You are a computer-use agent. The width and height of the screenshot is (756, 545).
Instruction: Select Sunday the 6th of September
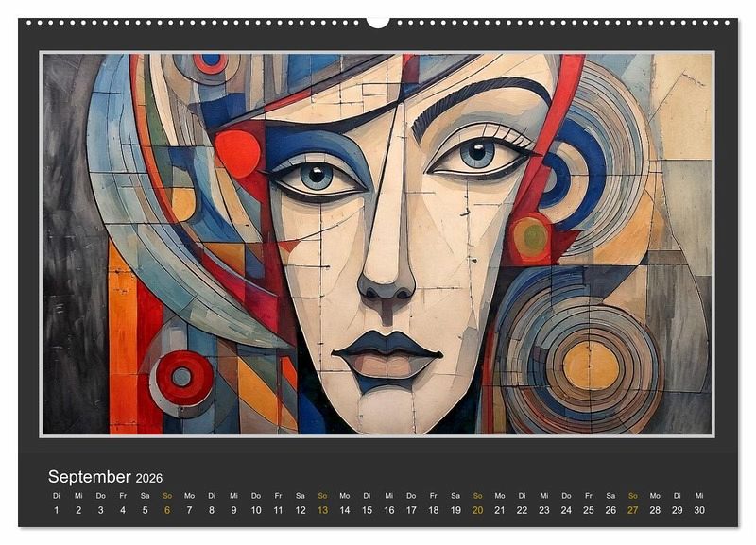click(x=167, y=510)
